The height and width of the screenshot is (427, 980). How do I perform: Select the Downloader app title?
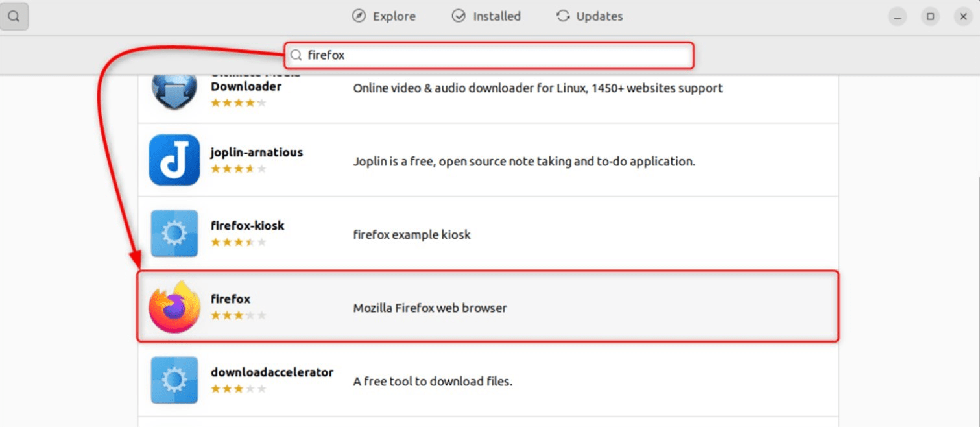[x=246, y=86]
